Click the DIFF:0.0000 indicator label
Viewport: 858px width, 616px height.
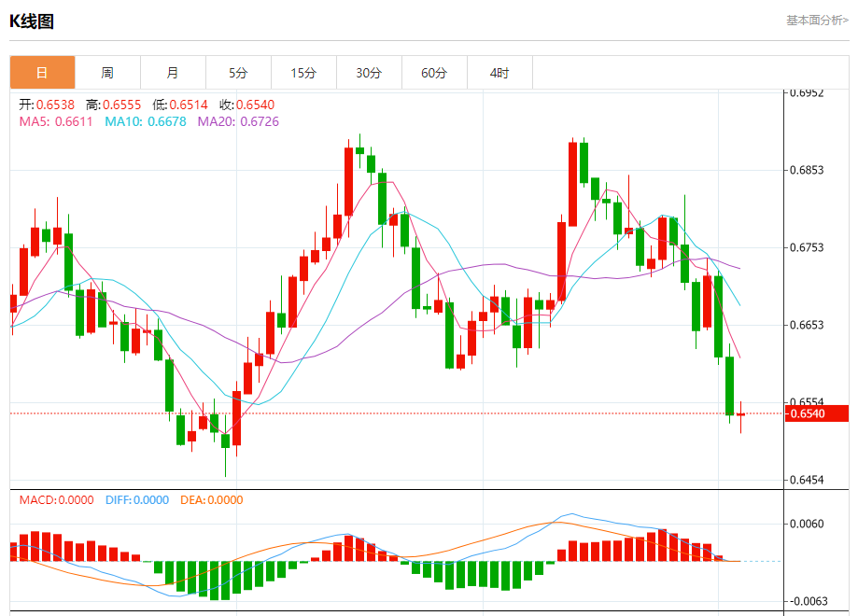[x=137, y=500]
